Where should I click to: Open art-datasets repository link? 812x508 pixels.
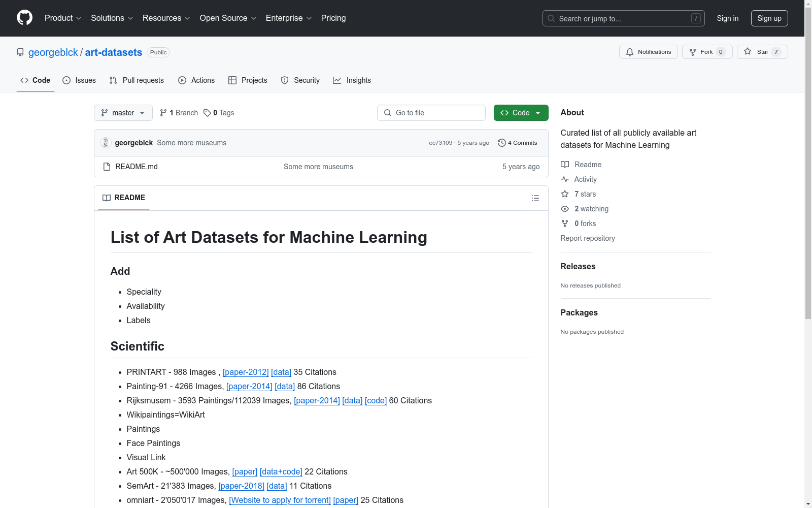click(x=114, y=52)
